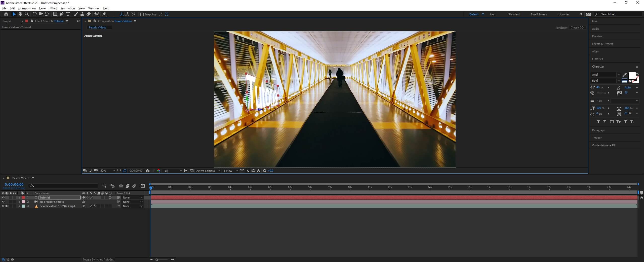The width and height of the screenshot is (644, 262).
Task: Click Toggle Switches / Modes button
Action: coord(98,259)
